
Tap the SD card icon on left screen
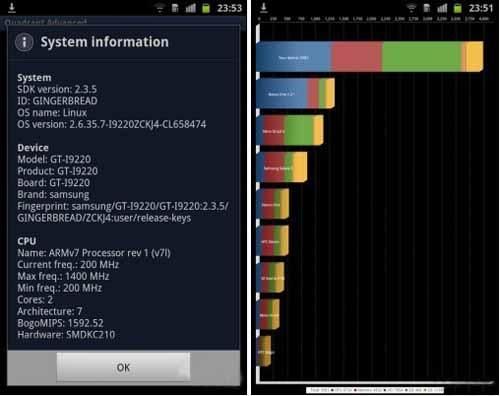[x=175, y=8]
